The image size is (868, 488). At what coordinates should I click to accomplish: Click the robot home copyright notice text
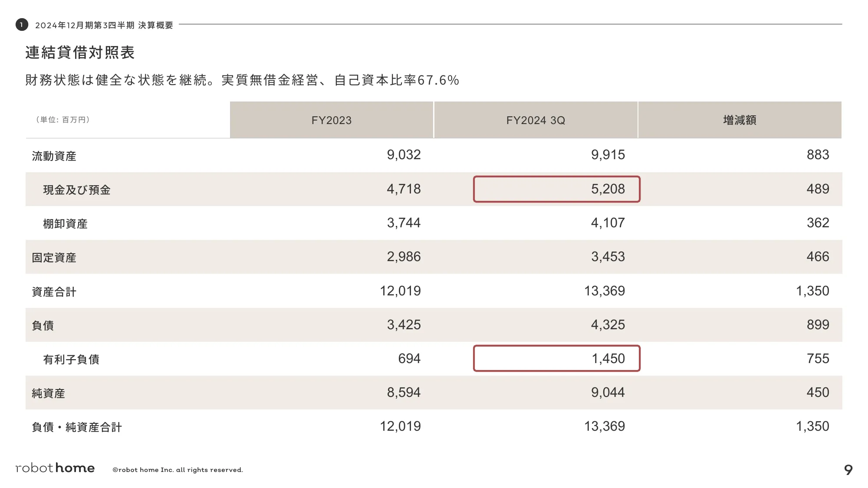178,470
